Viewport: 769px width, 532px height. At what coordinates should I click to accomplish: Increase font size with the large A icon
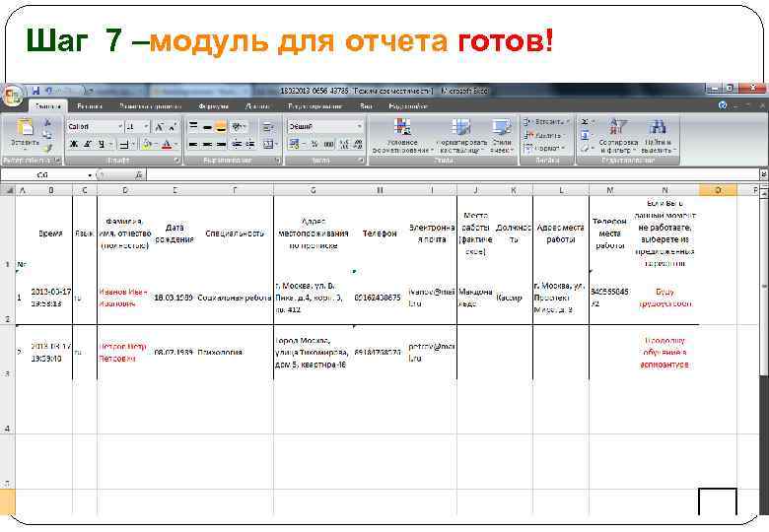click(x=159, y=127)
